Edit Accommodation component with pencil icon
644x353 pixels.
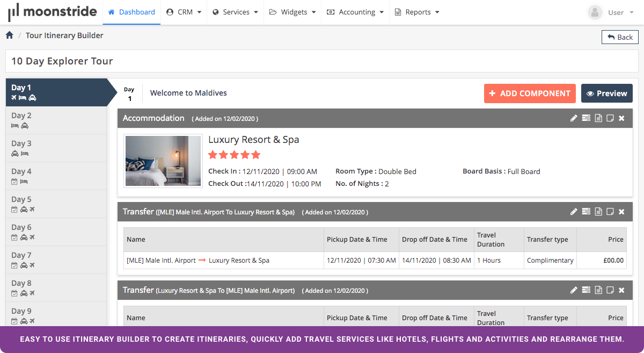pyautogui.click(x=574, y=118)
